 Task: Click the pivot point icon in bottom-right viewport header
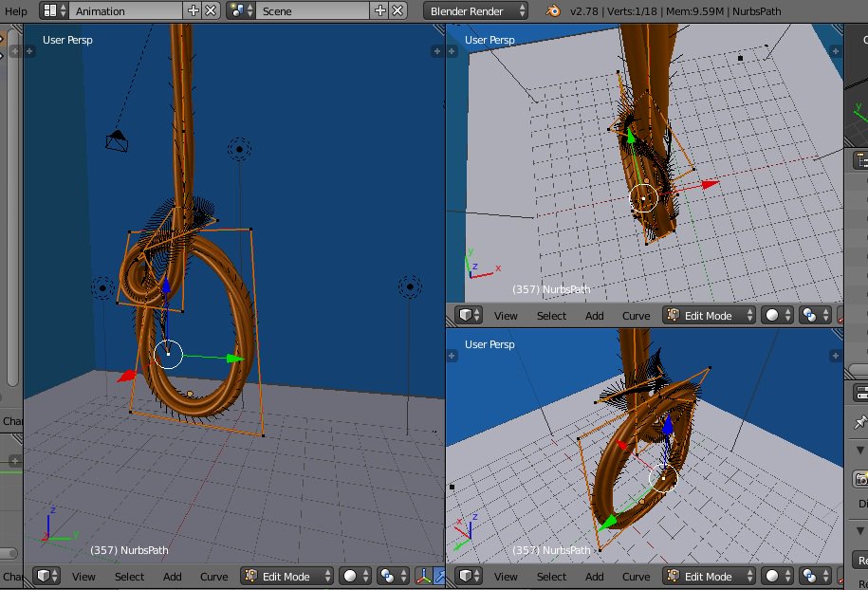(x=810, y=577)
